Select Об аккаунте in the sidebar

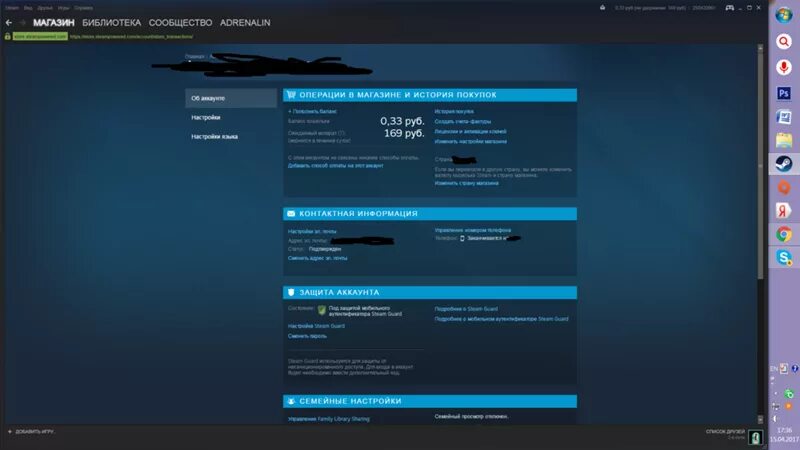pyautogui.click(x=231, y=98)
